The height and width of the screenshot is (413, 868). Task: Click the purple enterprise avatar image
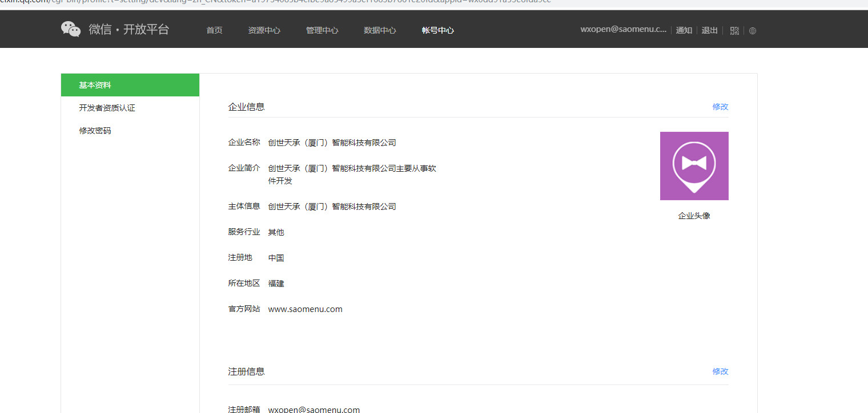tap(694, 166)
